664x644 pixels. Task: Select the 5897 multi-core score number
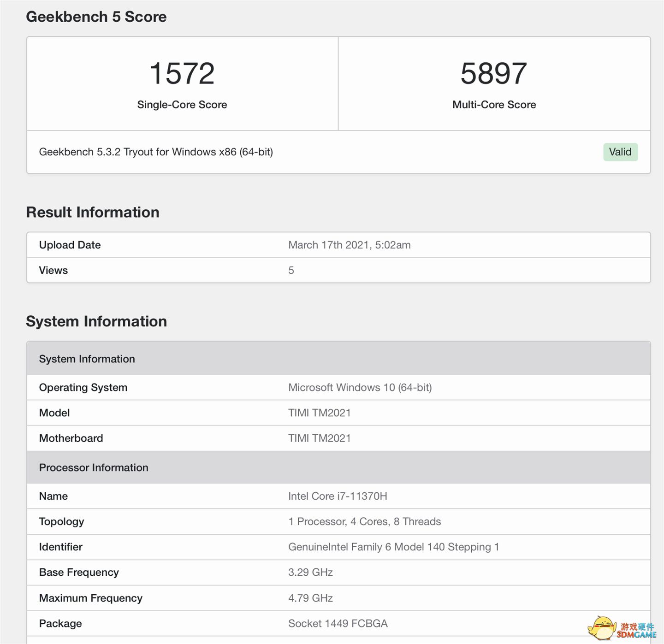(x=494, y=74)
